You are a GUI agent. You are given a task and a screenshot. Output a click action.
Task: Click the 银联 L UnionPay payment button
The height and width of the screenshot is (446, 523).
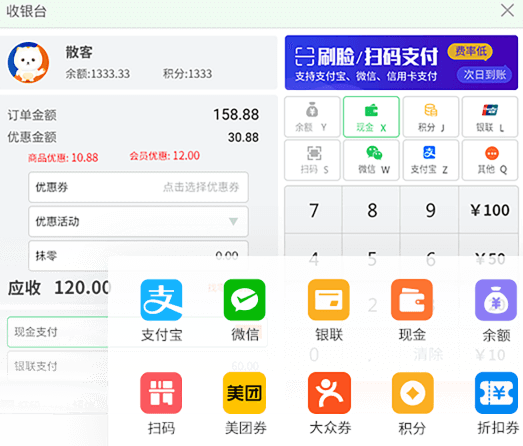(490, 117)
